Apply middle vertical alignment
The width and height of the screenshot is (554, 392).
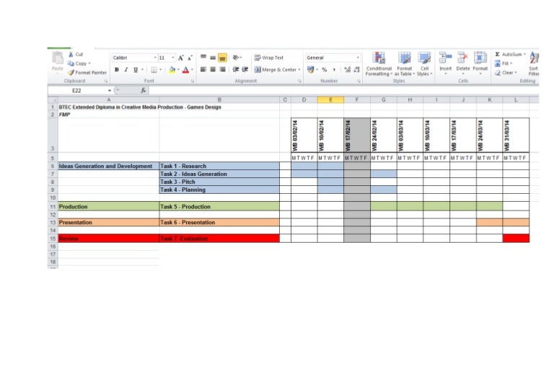point(213,58)
